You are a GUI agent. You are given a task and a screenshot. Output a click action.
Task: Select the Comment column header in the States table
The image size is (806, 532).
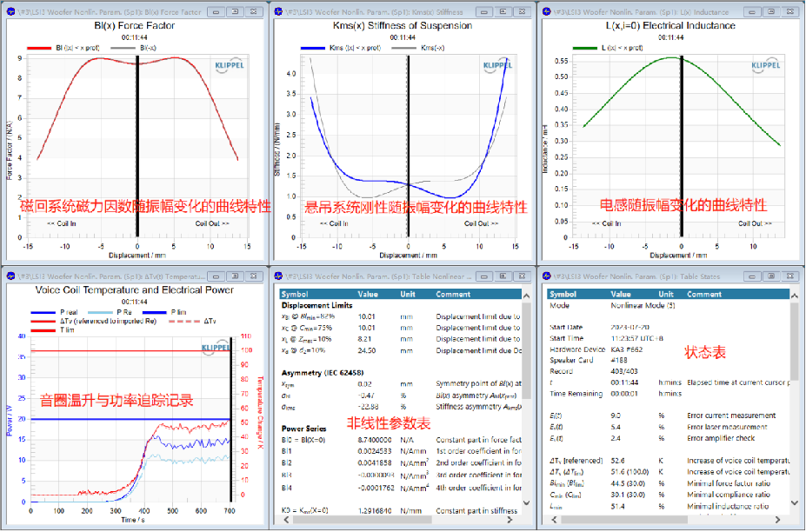point(704,295)
